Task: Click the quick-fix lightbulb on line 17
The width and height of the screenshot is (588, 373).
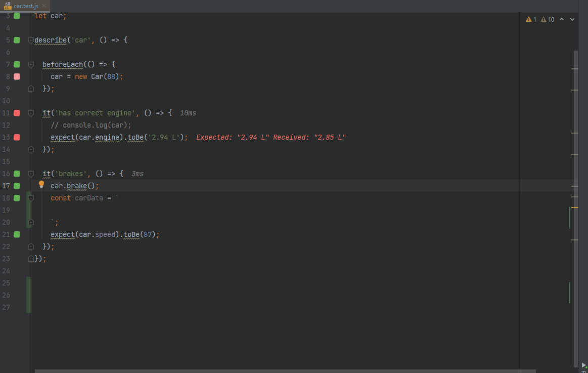Action: pyautogui.click(x=41, y=185)
